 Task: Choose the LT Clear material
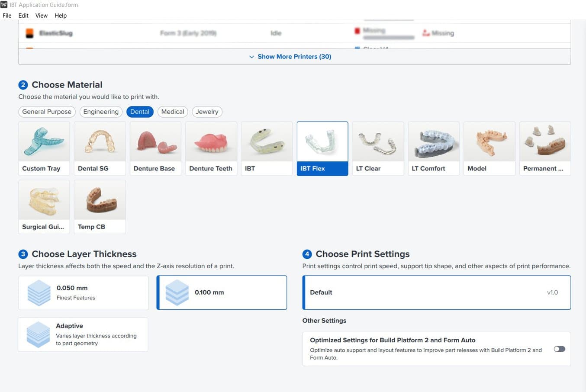tap(378, 148)
